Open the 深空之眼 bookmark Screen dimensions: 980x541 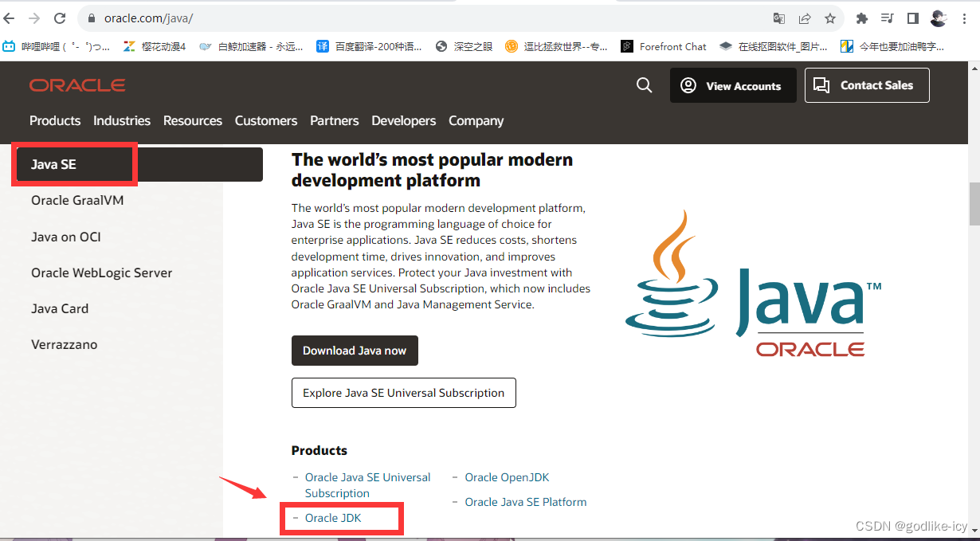[x=465, y=46]
